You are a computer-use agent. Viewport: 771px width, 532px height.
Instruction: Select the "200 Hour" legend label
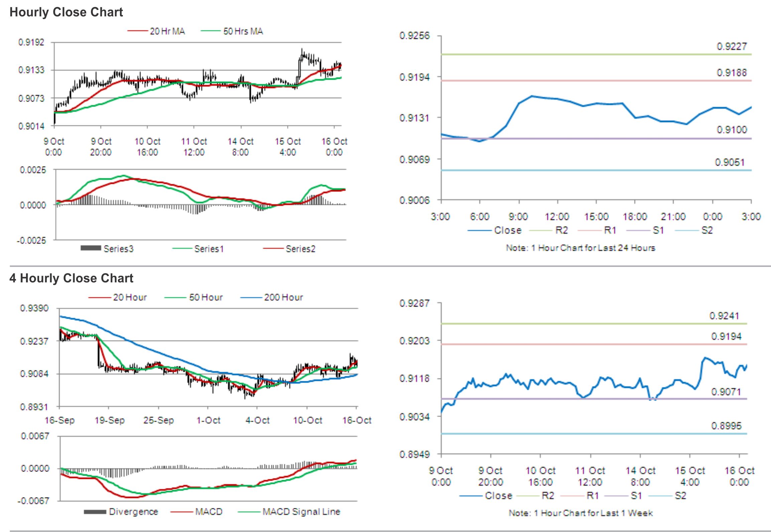pos(283,297)
